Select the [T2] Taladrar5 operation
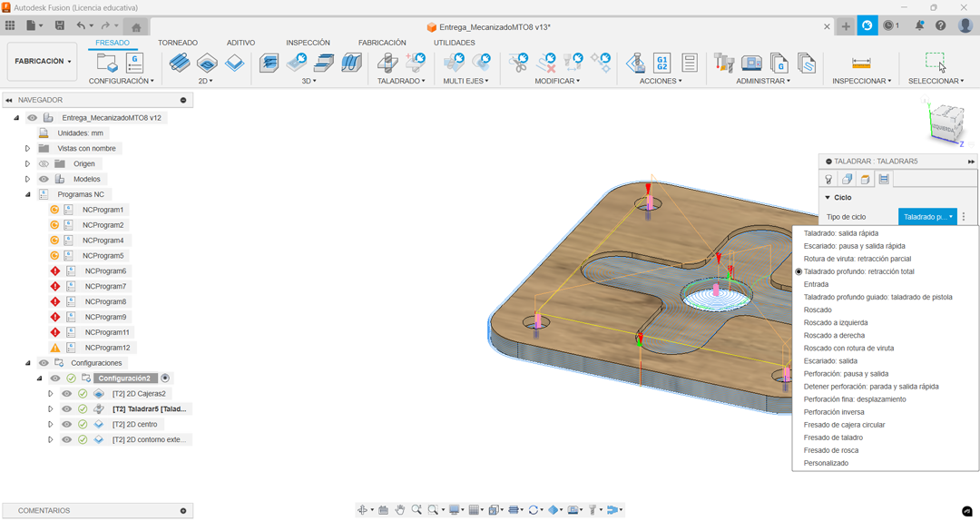 [150, 409]
